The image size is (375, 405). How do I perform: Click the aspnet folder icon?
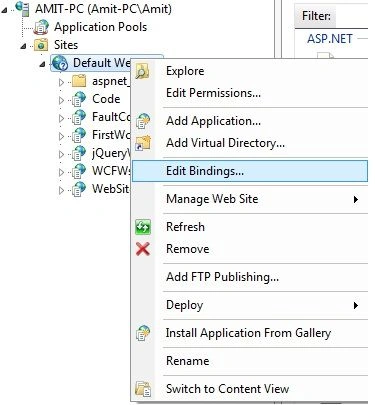pos(79,81)
